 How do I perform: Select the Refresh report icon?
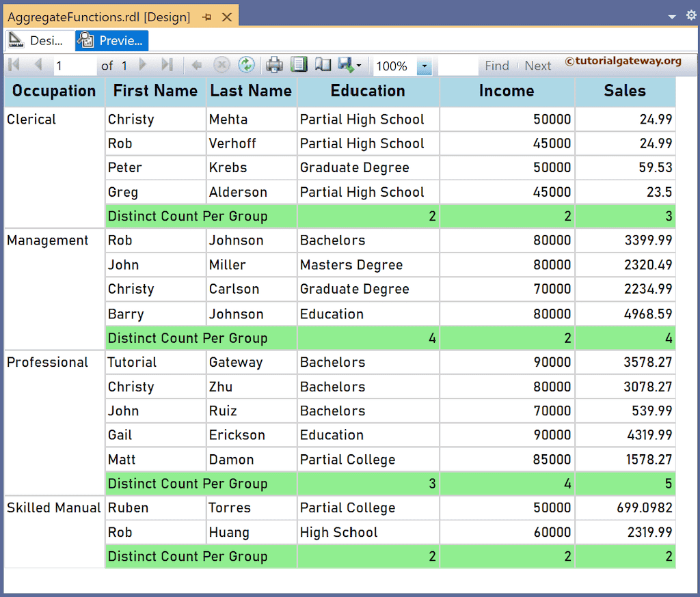(247, 66)
